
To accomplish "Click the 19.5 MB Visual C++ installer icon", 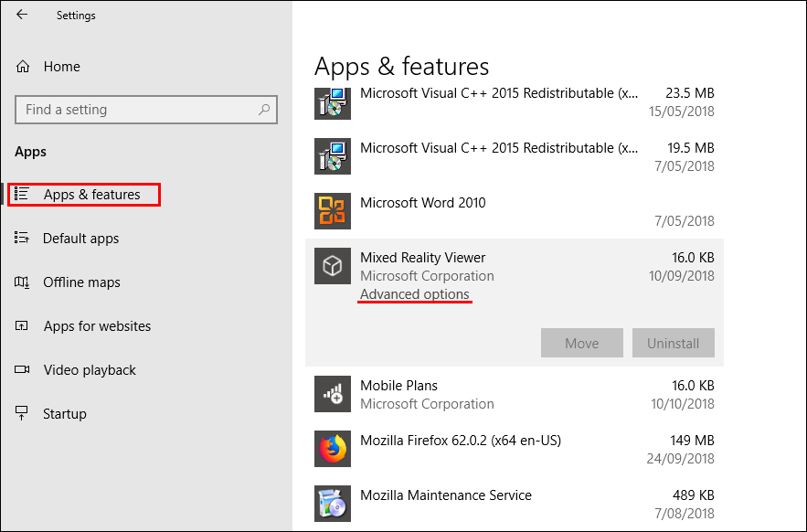I will click(x=333, y=156).
